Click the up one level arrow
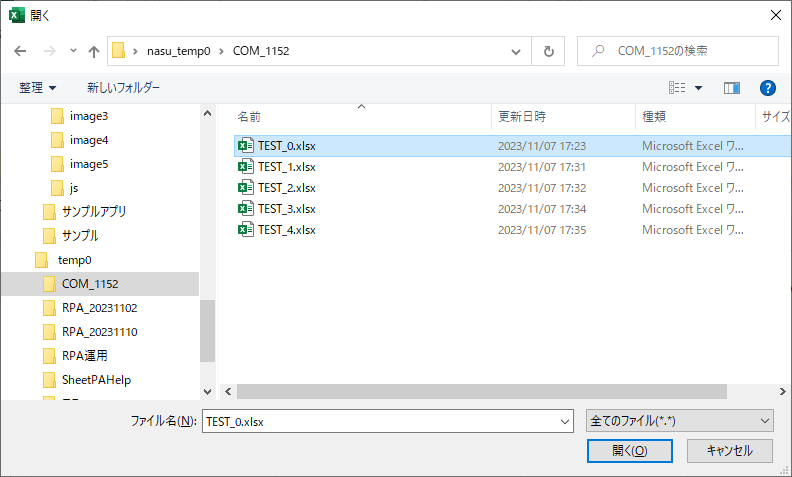The width and height of the screenshot is (792, 477). [x=94, y=51]
